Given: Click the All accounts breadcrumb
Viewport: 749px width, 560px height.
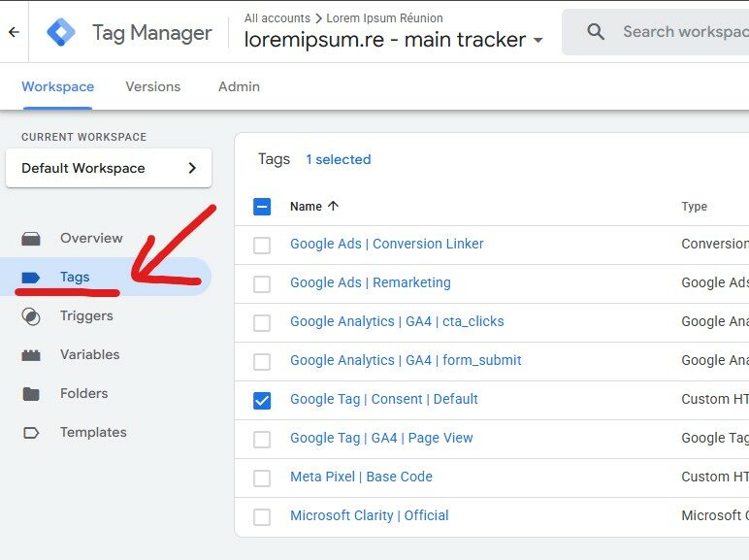Looking at the screenshot, I should pos(277,18).
